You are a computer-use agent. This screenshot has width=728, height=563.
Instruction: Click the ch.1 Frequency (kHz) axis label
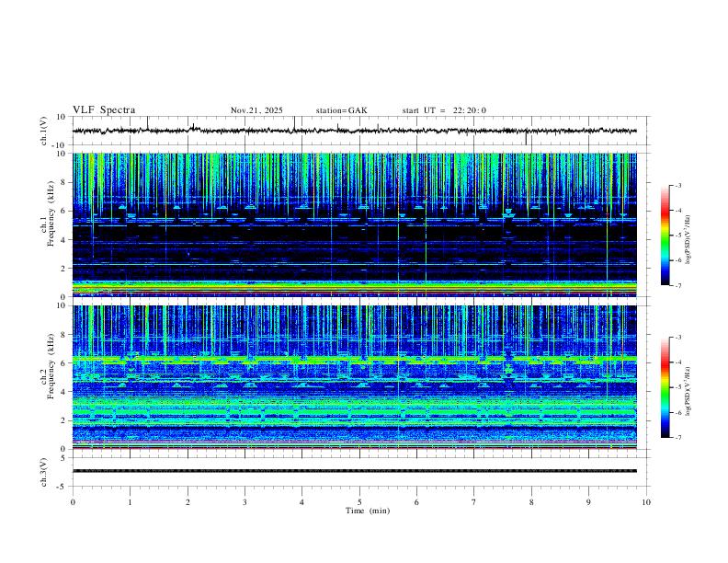tap(47, 212)
